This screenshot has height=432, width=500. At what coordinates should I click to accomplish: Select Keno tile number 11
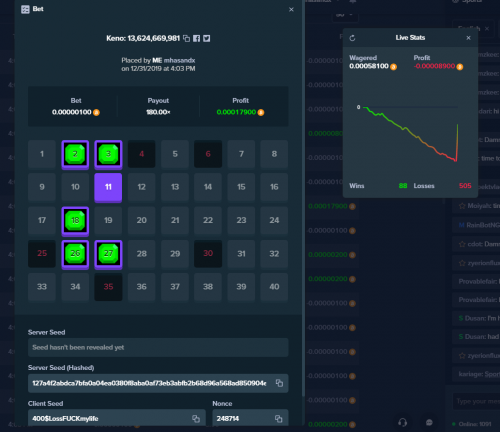(x=108, y=188)
